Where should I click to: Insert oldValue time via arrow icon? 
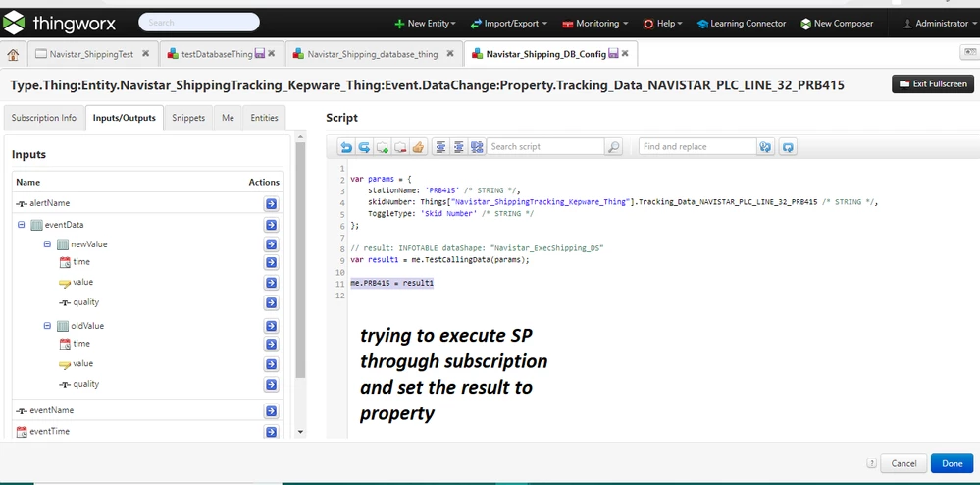click(272, 345)
